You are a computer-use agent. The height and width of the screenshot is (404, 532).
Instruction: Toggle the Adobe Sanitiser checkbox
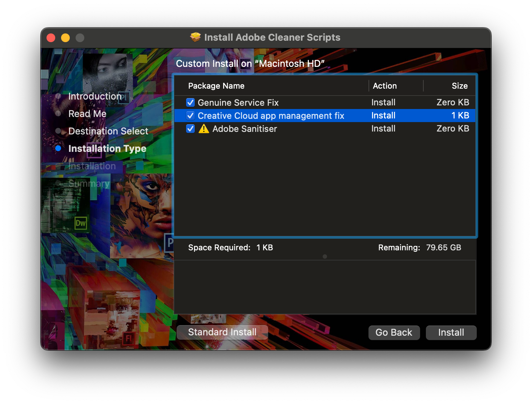coord(190,129)
